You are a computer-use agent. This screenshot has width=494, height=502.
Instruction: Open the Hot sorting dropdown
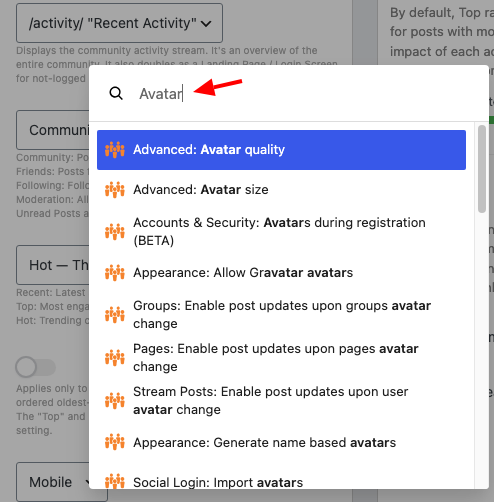(53, 265)
